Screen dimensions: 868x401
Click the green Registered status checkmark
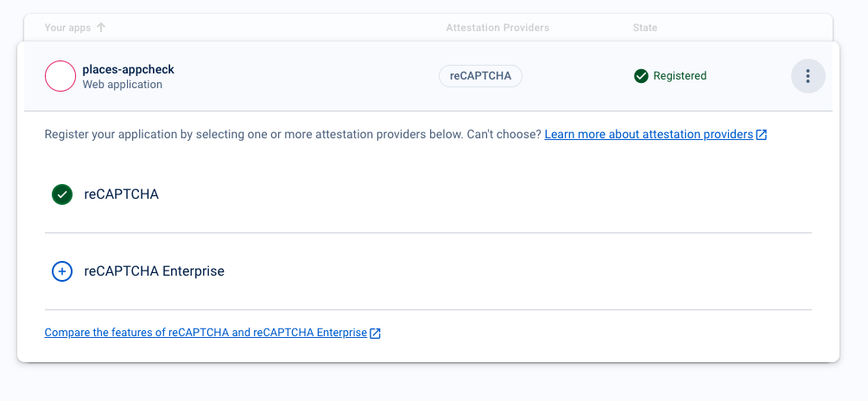tap(641, 76)
